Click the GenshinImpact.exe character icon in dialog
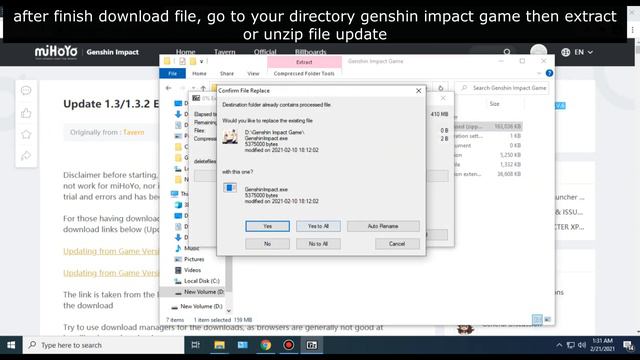Image resolution: width=640 pixels, height=360 pixels. pos(230,136)
